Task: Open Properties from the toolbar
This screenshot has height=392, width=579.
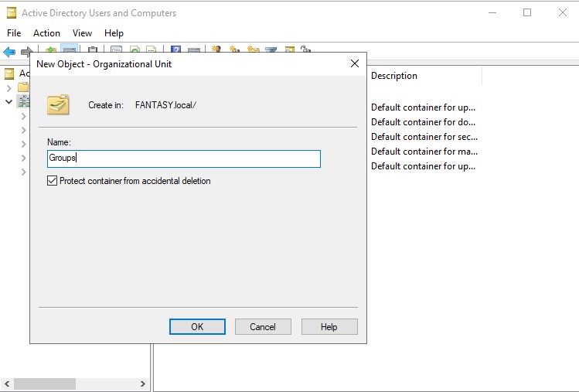Action: point(116,49)
